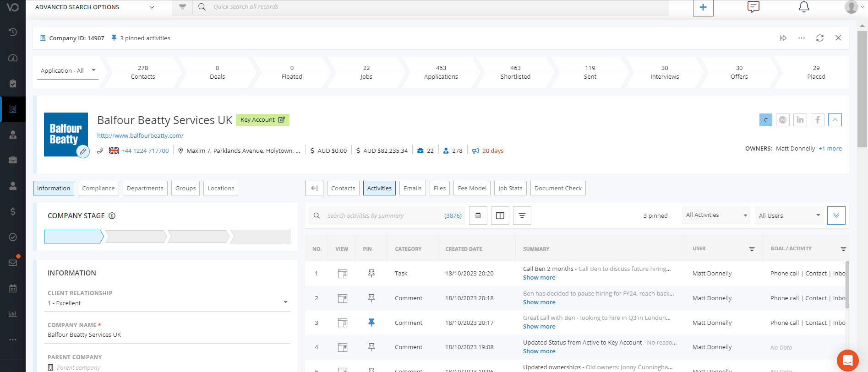868x372 pixels.
Task: Pin the Updated Status comment row
Action: pyautogui.click(x=371, y=347)
